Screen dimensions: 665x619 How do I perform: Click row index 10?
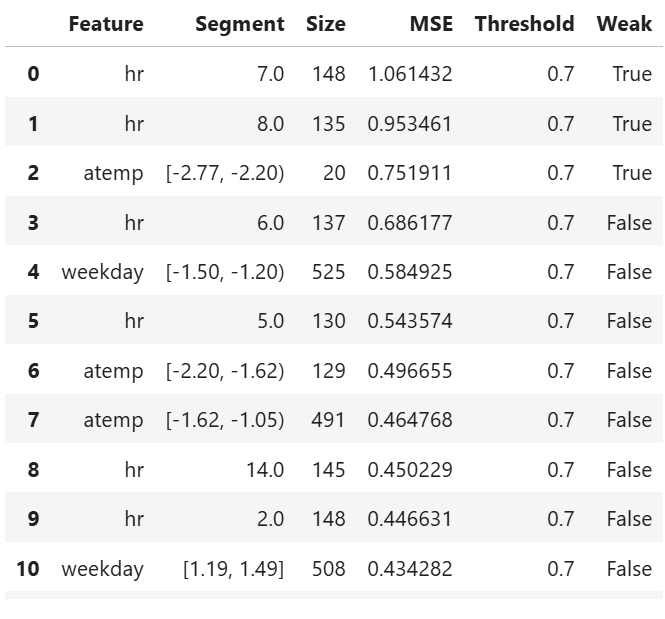(x=28, y=569)
